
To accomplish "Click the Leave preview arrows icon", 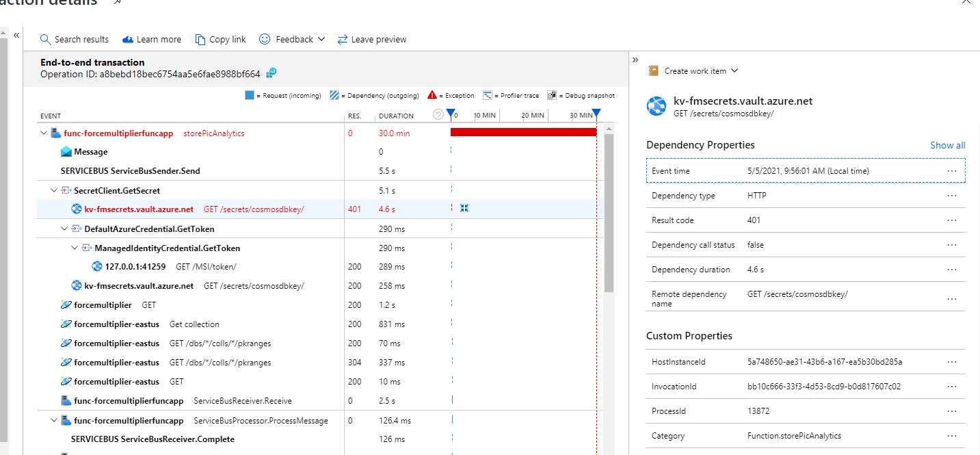I will (x=343, y=39).
